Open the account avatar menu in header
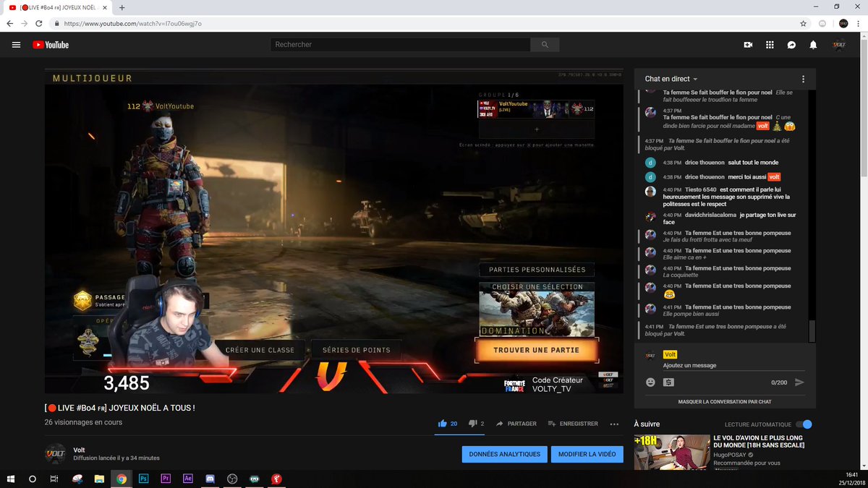This screenshot has height=488, width=868. click(x=839, y=45)
